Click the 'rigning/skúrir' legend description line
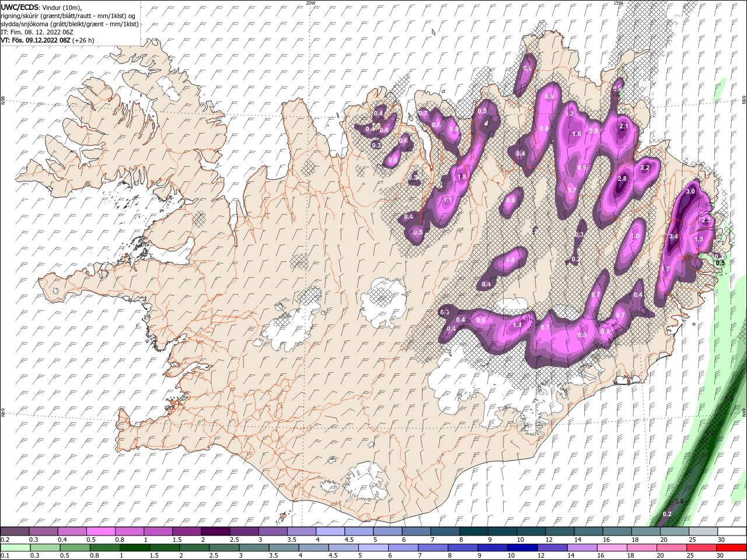The width and height of the screenshot is (747, 560). point(68,16)
